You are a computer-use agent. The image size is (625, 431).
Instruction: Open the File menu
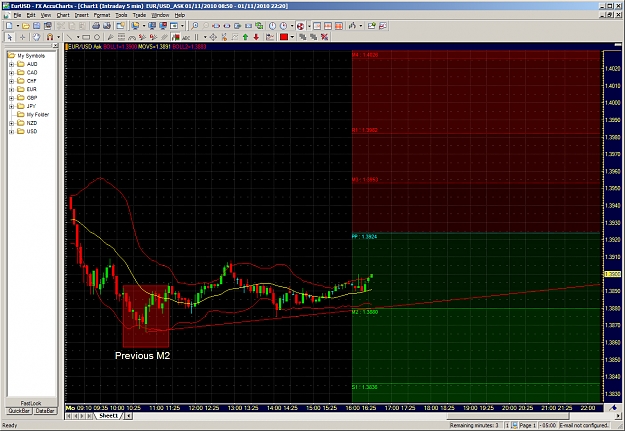coord(17,15)
